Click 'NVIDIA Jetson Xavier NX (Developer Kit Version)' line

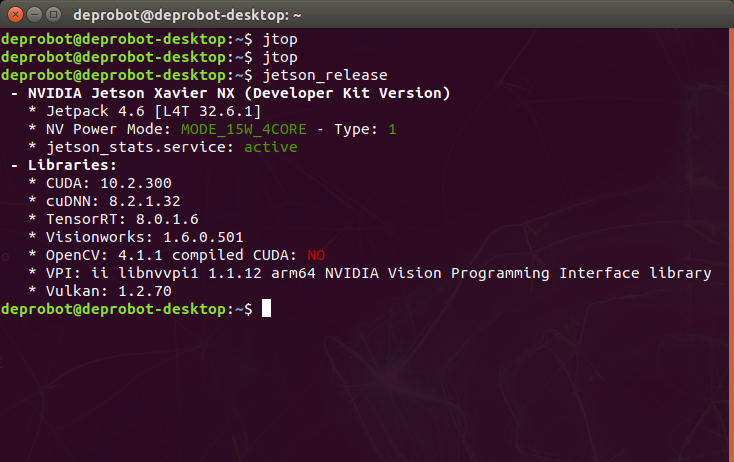[x=239, y=93]
